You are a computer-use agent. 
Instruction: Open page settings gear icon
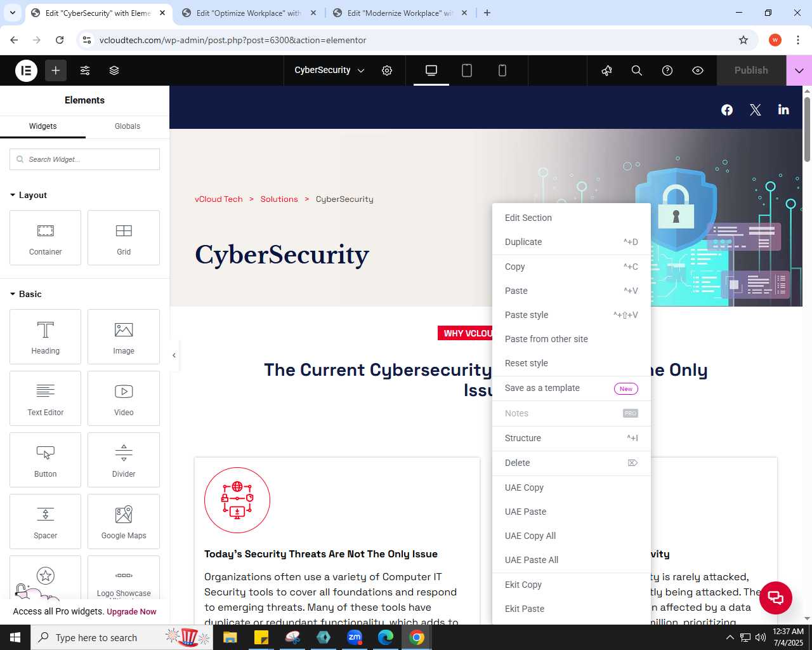click(387, 70)
